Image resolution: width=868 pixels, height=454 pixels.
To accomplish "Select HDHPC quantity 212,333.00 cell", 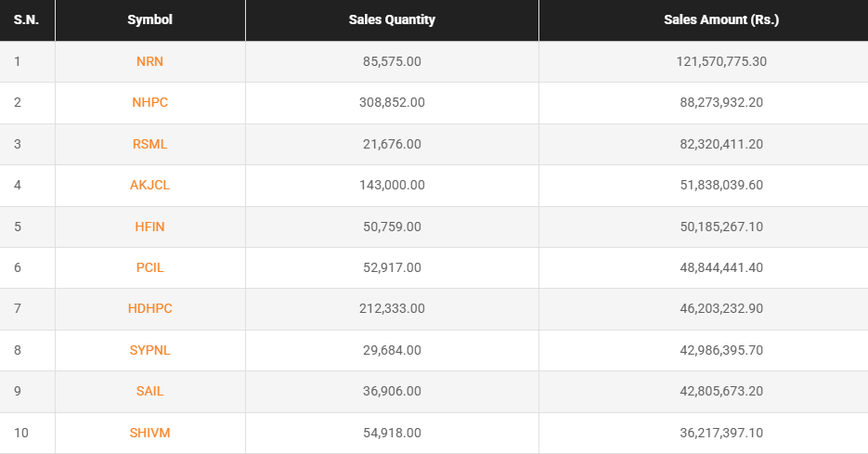I will click(x=392, y=308).
